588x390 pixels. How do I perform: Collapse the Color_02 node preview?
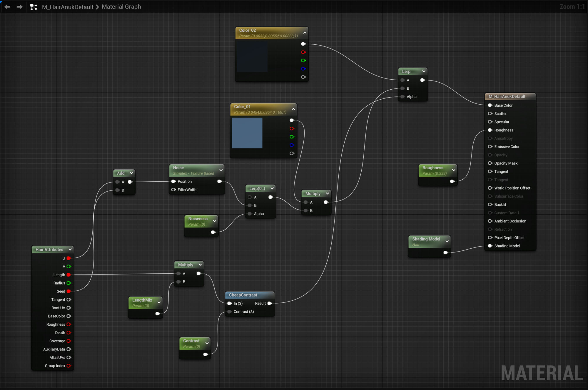pos(305,33)
